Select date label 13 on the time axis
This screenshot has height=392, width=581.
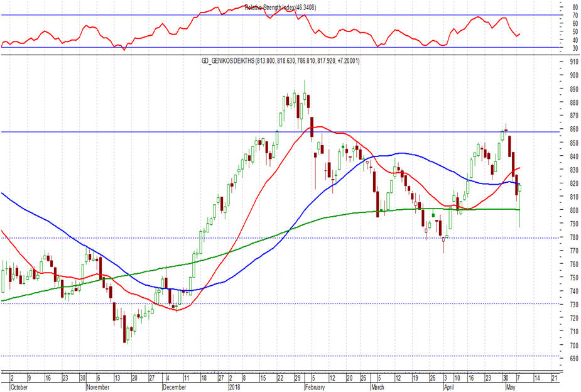(x=117, y=378)
